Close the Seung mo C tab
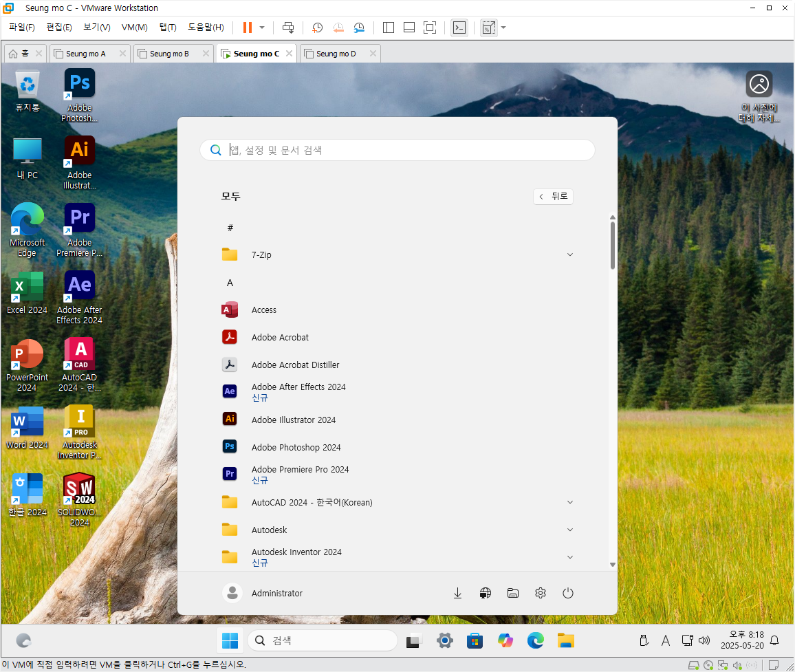 (289, 53)
